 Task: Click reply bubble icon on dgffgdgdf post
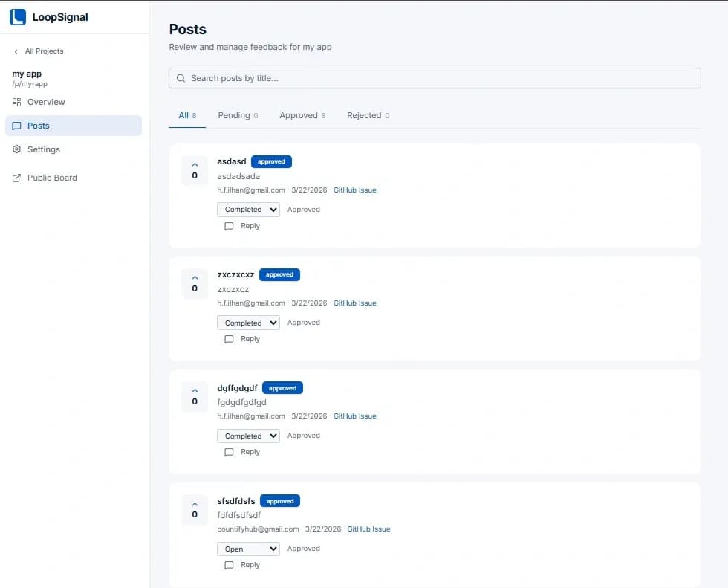(229, 452)
